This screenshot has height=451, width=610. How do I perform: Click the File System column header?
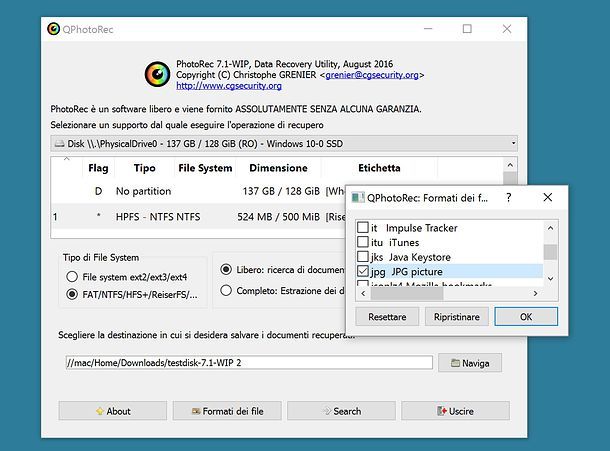tap(205, 168)
